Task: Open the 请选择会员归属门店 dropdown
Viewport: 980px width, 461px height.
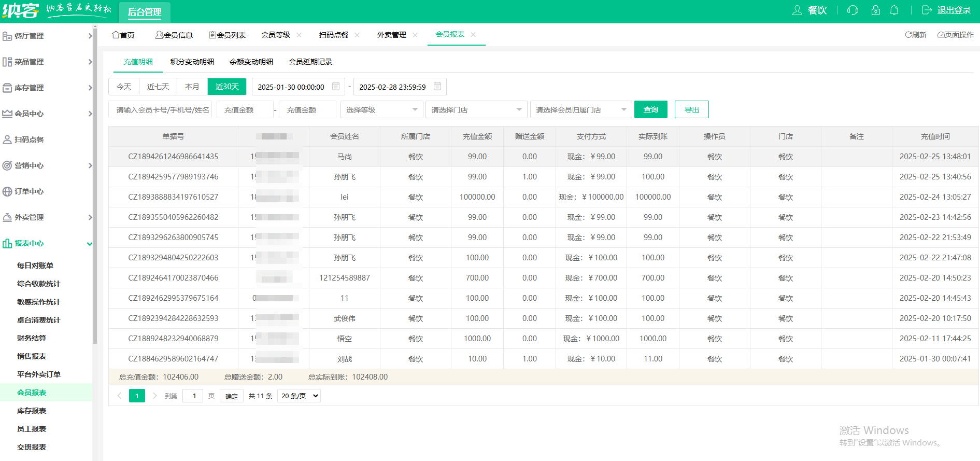Action: click(580, 110)
